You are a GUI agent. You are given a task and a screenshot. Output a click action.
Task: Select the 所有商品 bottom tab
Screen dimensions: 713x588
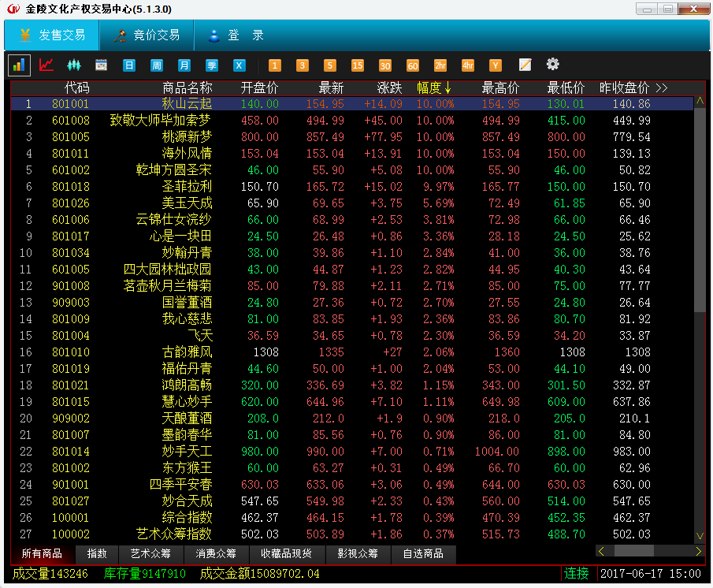click(42, 554)
